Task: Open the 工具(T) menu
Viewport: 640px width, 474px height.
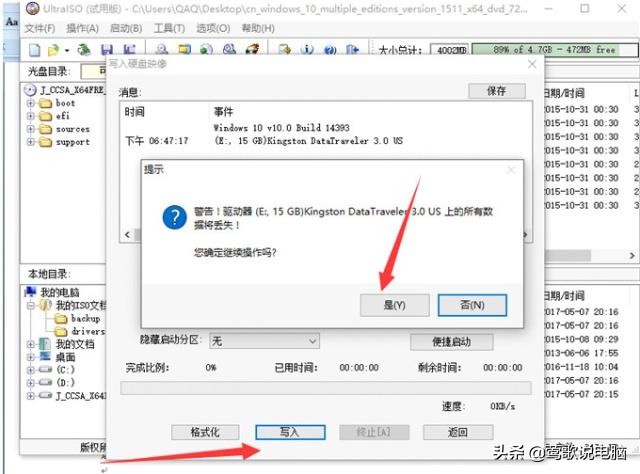Action: 169,29
